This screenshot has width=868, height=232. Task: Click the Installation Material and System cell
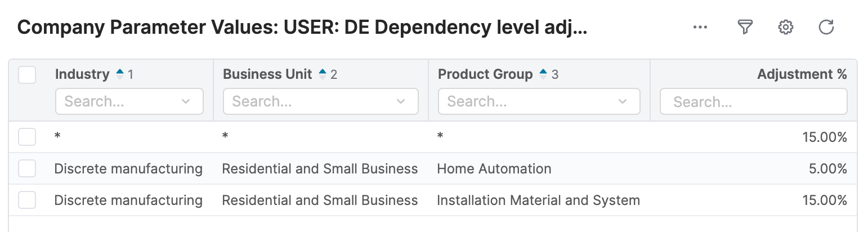tap(538, 200)
